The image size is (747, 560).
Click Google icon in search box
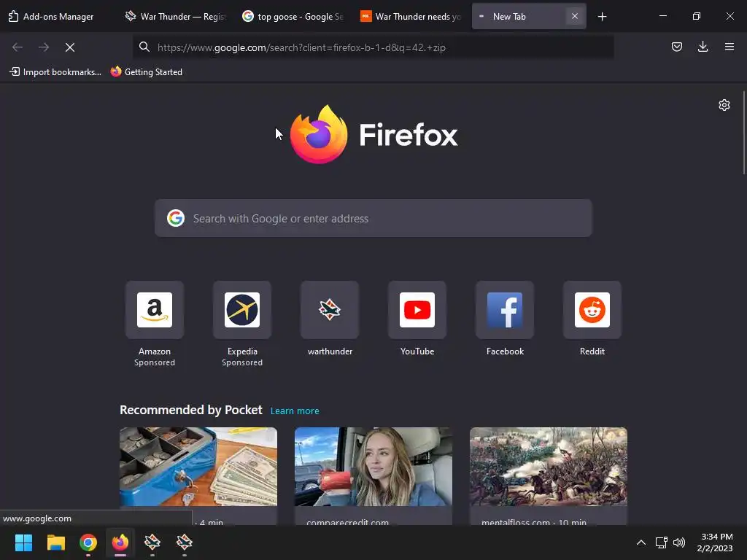[176, 218]
